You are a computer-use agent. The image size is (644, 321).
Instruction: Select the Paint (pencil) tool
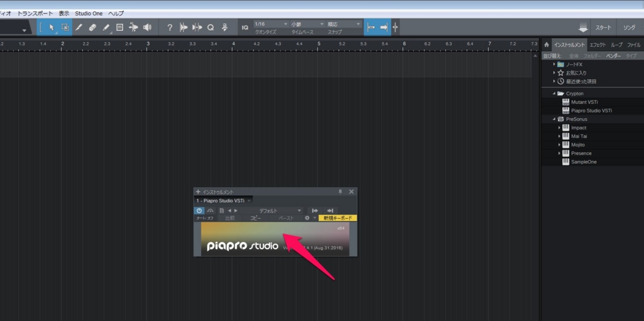point(106,28)
